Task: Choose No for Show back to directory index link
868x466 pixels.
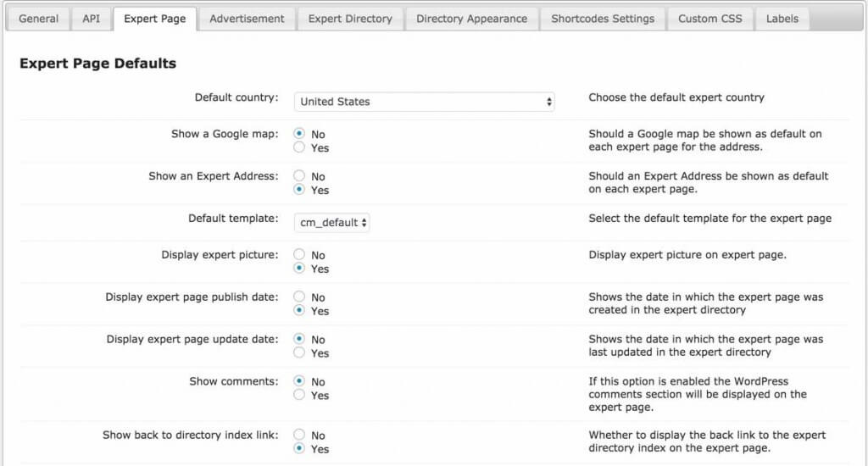Action: [299, 435]
